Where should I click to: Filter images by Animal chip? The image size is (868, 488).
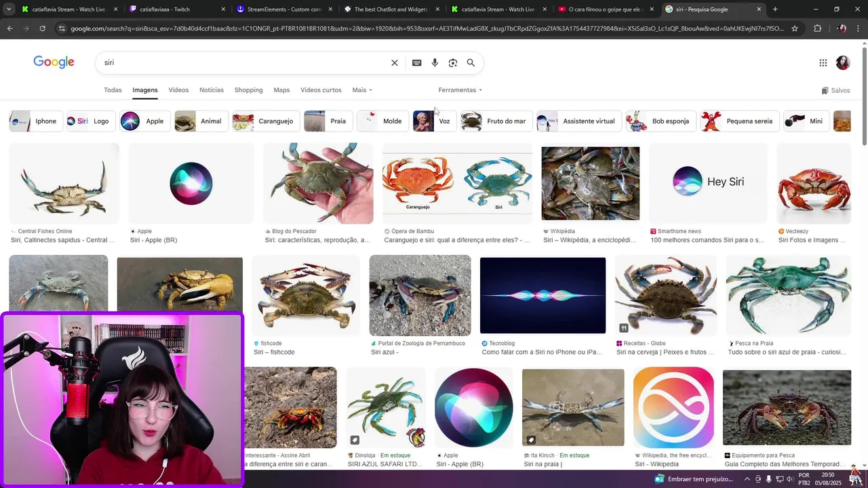click(x=200, y=121)
